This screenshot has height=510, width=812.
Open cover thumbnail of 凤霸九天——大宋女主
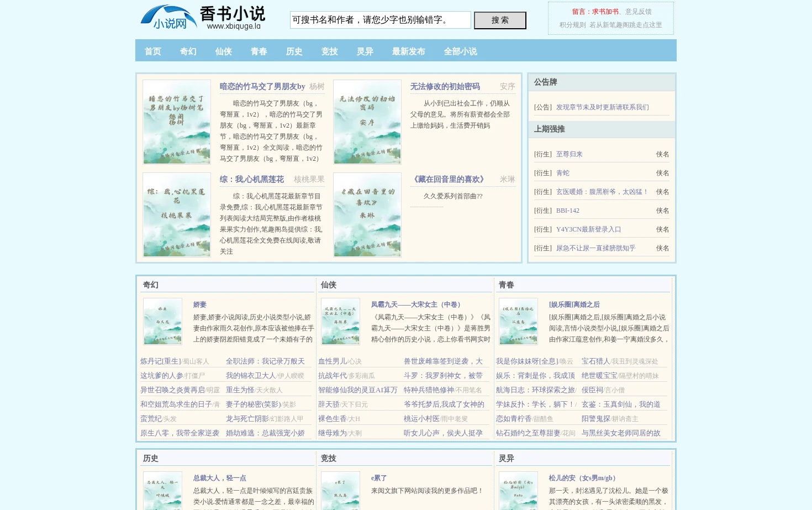(x=340, y=322)
